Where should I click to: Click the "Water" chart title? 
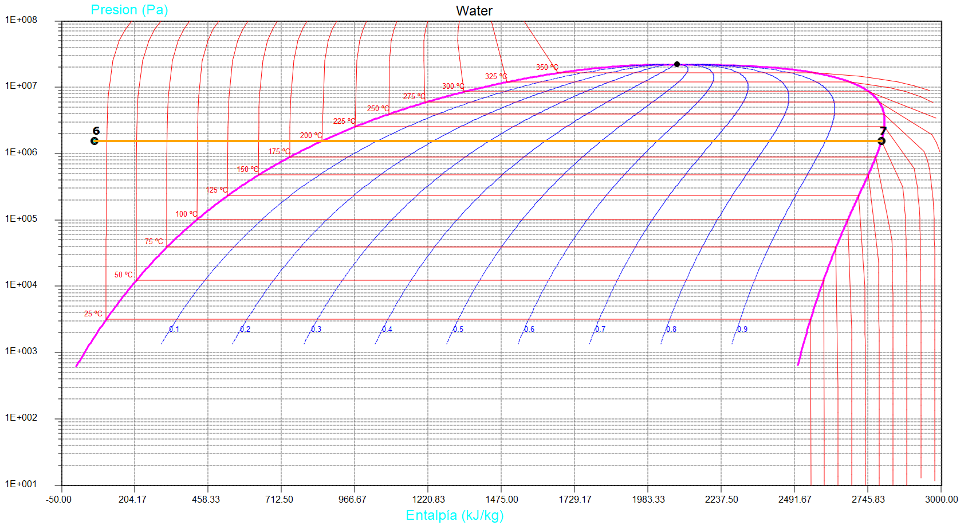pos(474,11)
